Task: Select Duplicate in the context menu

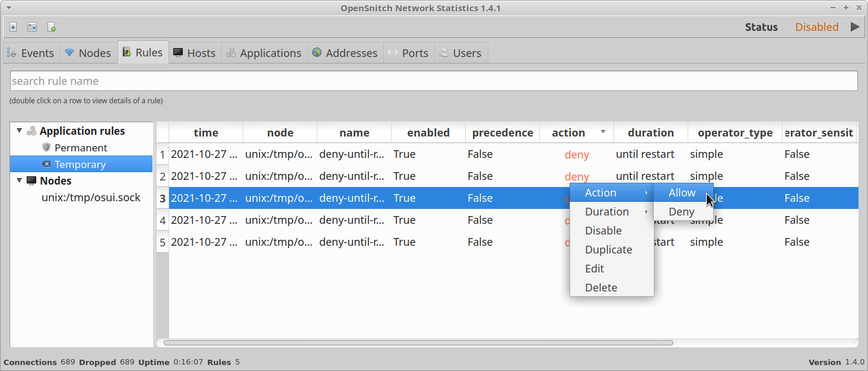Action: pyautogui.click(x=612, y=249)
